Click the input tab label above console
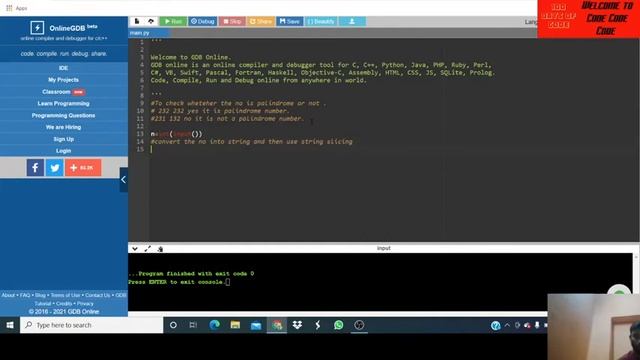Viewport: 640px width, 360px height. click(x=383, y=248)
